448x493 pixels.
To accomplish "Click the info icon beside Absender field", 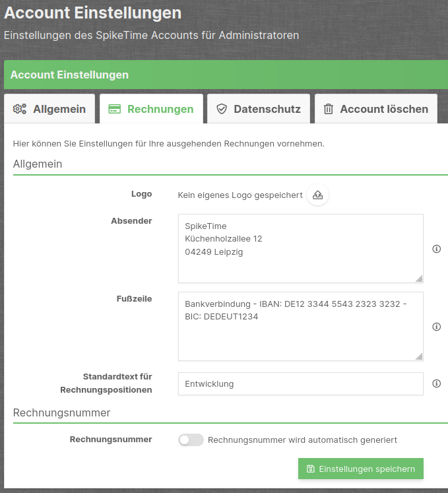I will tap(436, 249).
